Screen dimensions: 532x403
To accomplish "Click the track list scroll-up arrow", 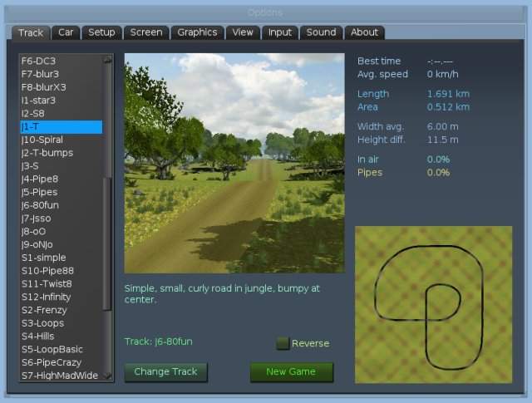I will tap(107, 60).
